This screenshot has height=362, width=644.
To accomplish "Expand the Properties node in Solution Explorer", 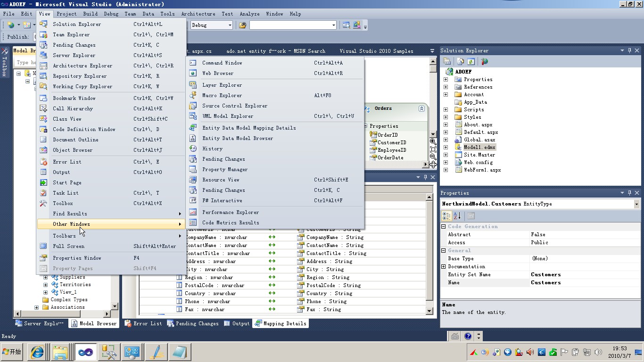I will (x=446, y=79).
